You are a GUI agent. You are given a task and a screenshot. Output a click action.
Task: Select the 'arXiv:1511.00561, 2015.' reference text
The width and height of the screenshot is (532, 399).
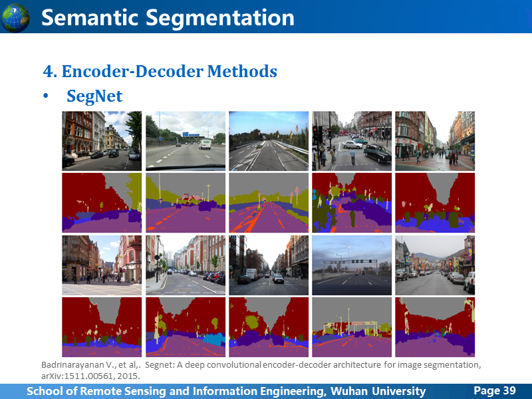pyautogui.click(x=90, y=376)
